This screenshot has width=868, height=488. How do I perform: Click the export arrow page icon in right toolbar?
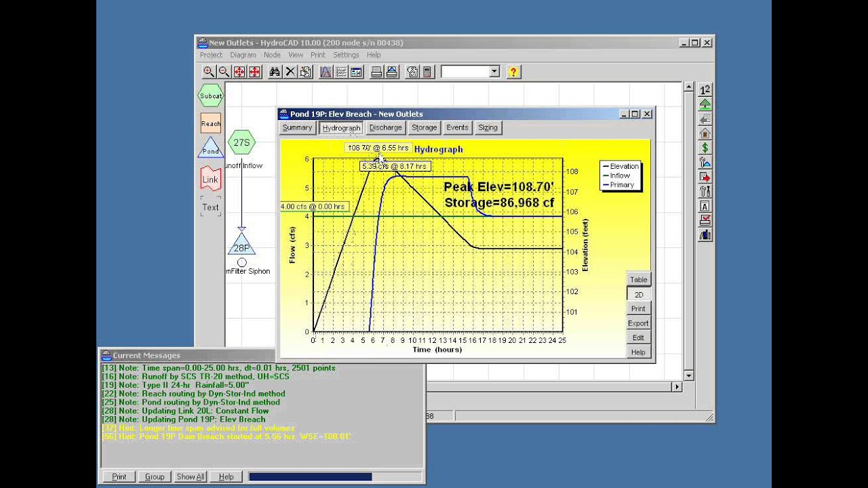705,177
